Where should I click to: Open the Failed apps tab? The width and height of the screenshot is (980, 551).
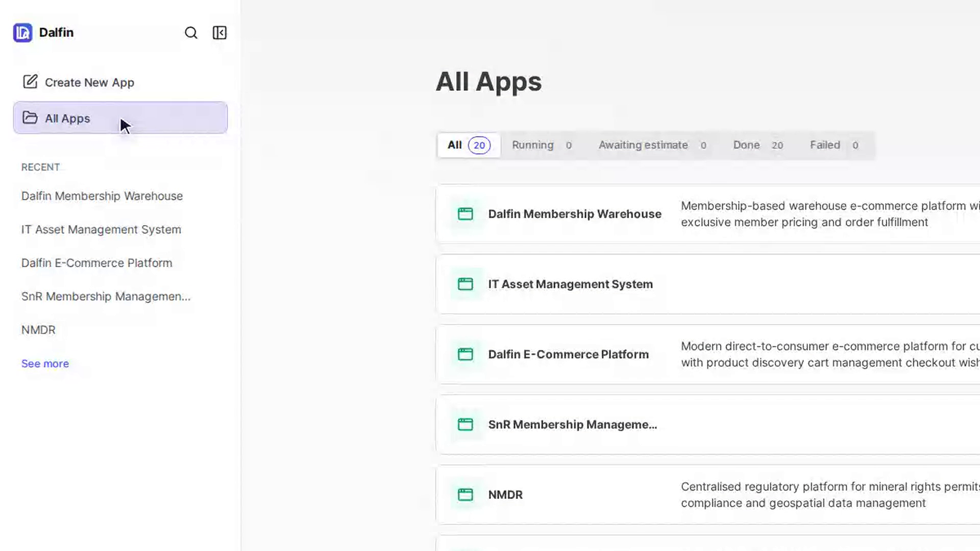[x=834, y=145]
